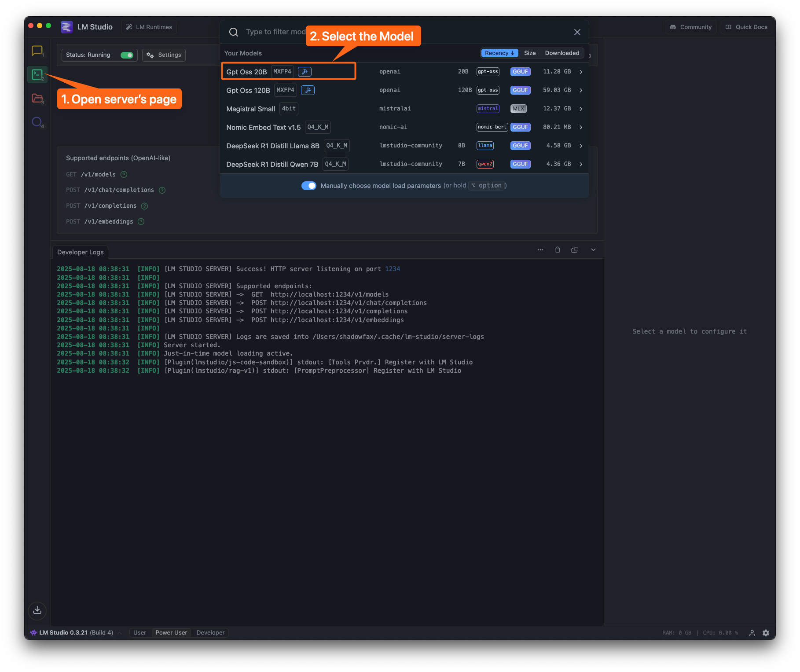
Task: Sort models by Downloaded
Action: click(562, 53)
